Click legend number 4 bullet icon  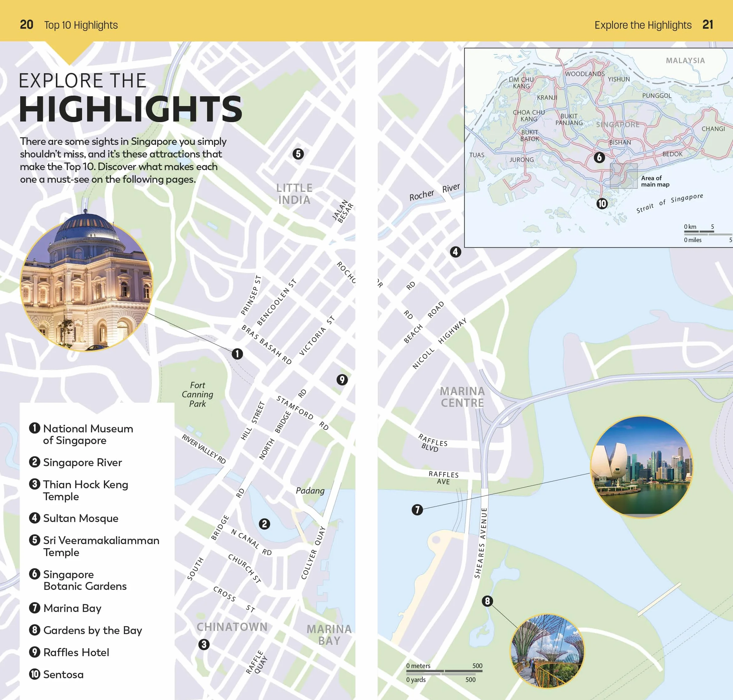(x=35, y=518)
